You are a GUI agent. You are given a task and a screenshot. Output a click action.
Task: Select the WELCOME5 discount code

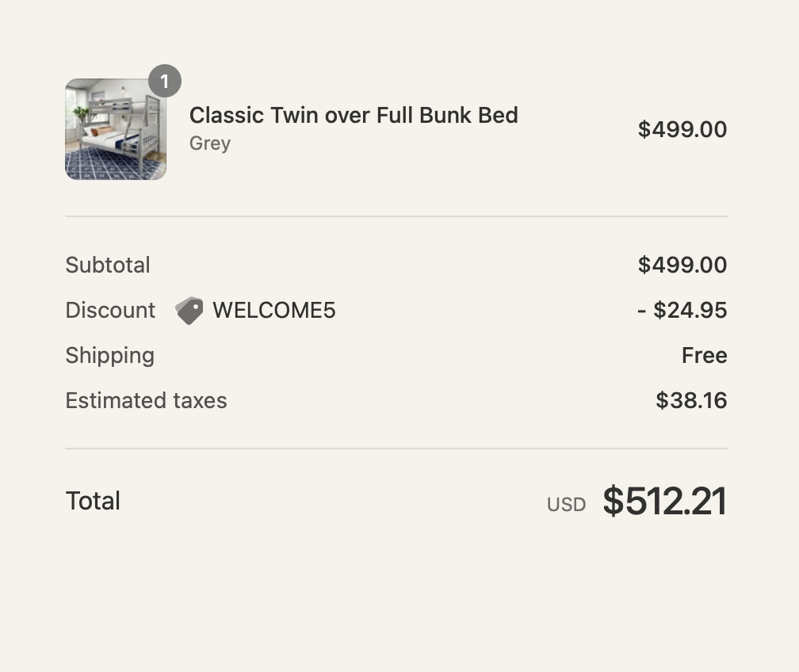point(274,310)
